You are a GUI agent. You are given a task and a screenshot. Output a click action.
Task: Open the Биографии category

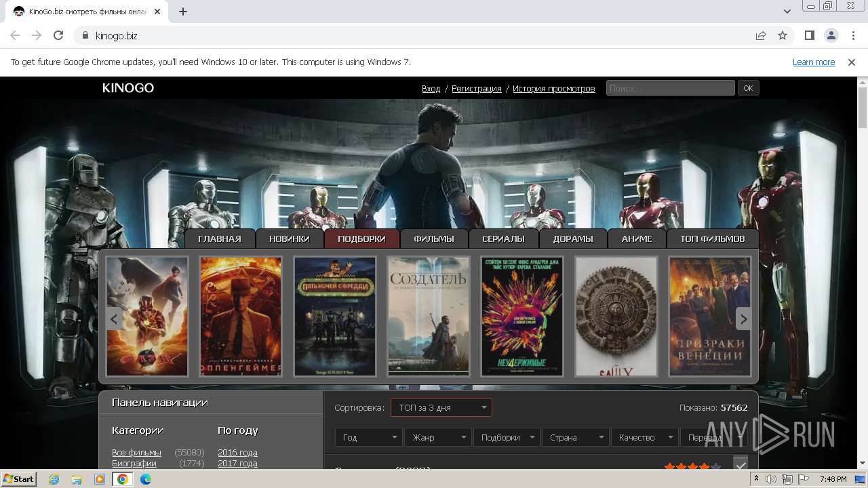(x=134, y=463)
